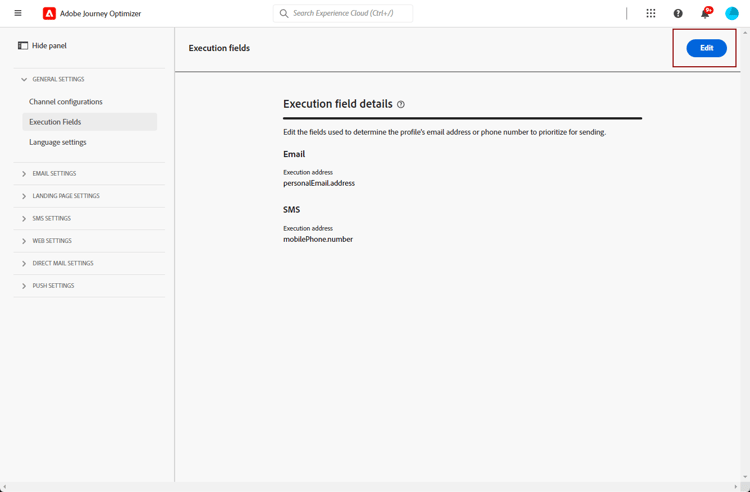Click the Hide panel icon
Image resolution: width=750 pixels, height=492 pixels.
pos(23,46)
